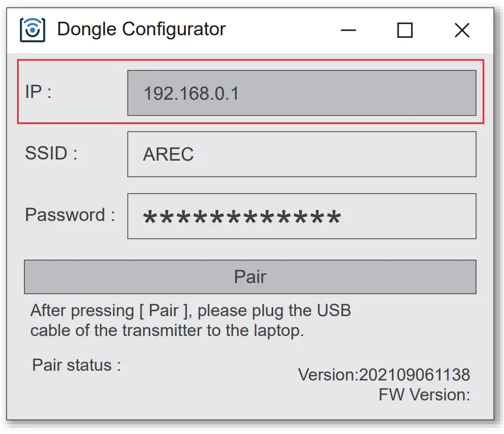Click the "Pair status :" label

(76, 365)
